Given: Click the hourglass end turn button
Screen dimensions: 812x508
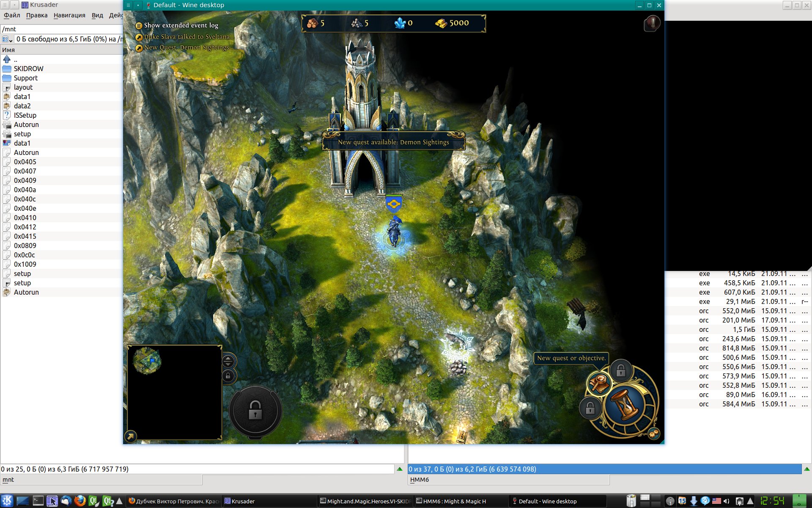Looking at the screenshot, I should point(625,405).
